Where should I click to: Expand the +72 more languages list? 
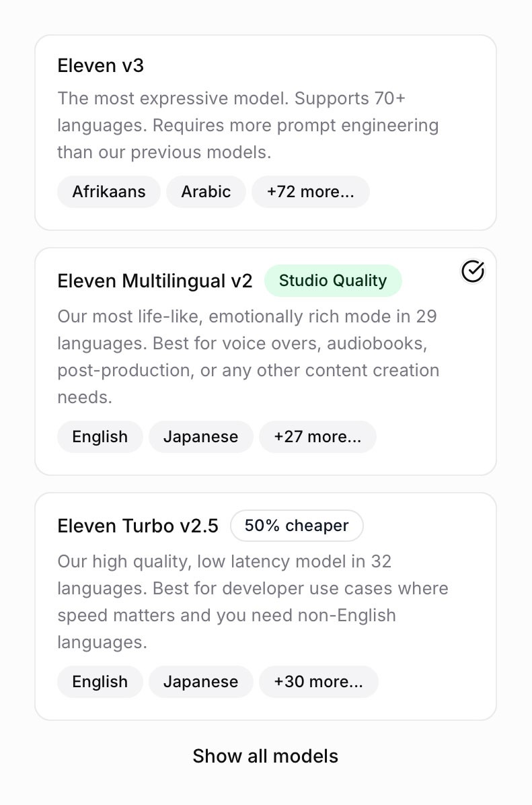(x=310, y=192)
